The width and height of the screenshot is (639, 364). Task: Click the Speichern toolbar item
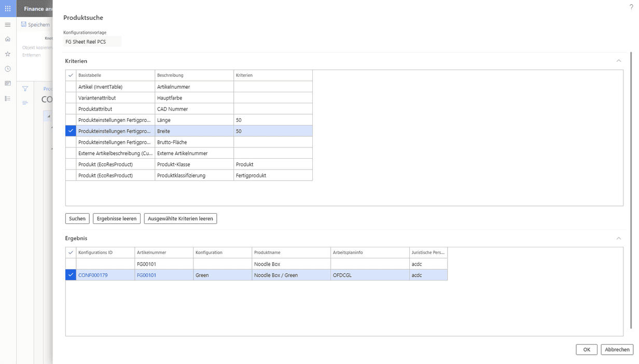36,24
